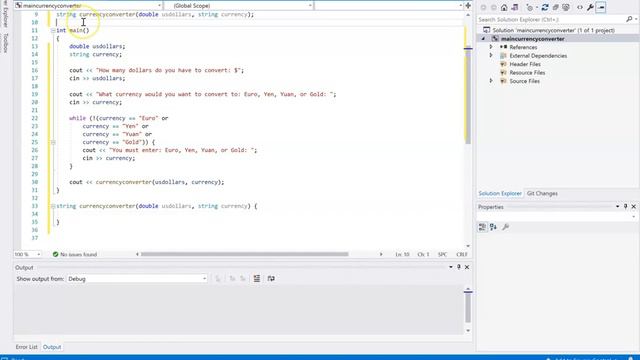Switch to the Solution Explorer tab
640x360 pixels.
tap(500, 193)
